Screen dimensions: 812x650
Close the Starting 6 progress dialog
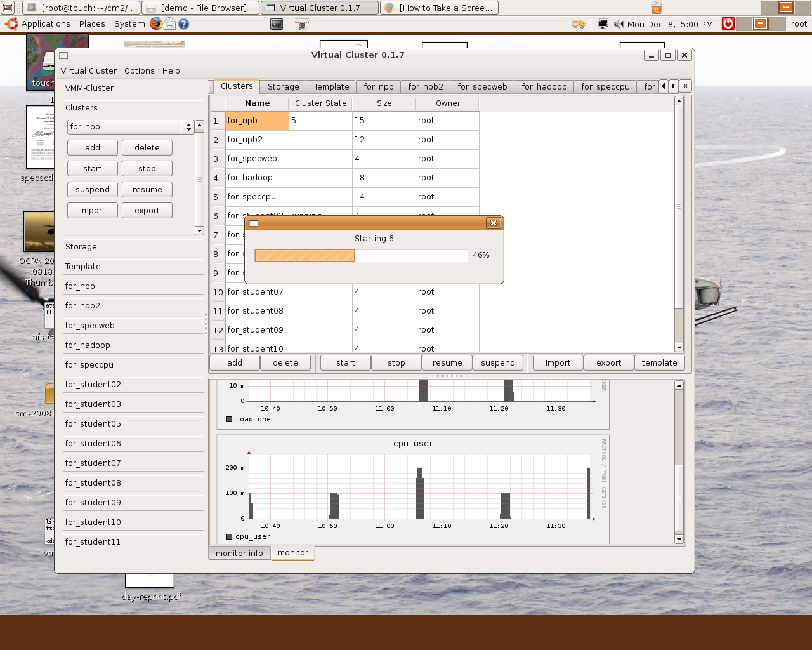coord(494,223)
